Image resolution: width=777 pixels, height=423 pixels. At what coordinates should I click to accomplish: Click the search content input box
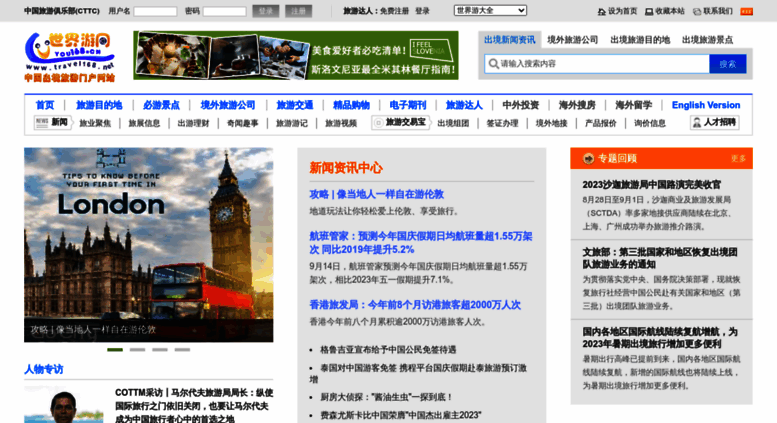tap(597, 64)
